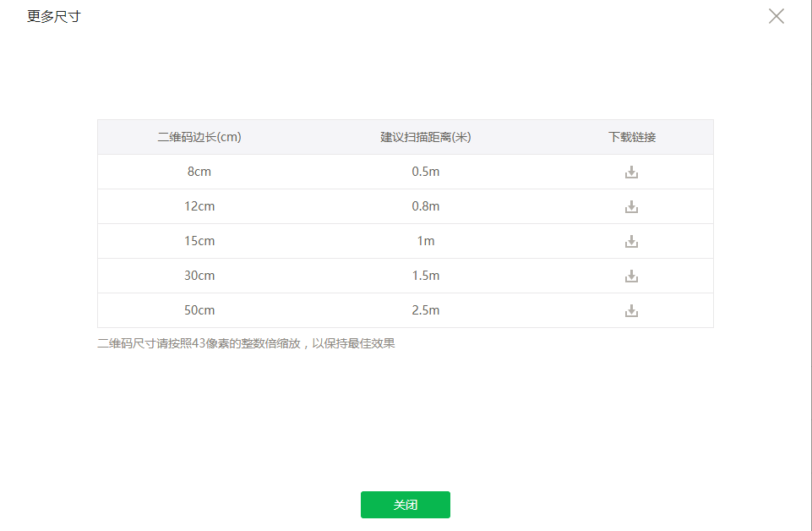Click the 下载链接 column header

[x=632, y=137]
